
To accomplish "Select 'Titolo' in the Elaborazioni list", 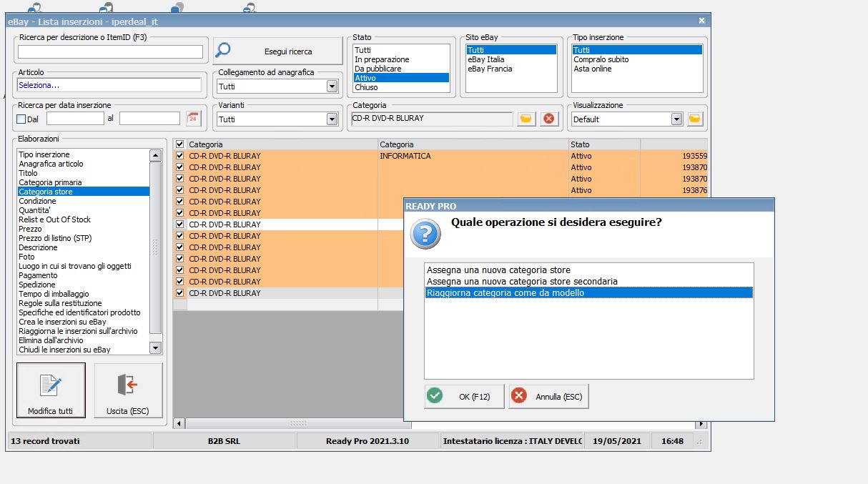I will point(84,173).
